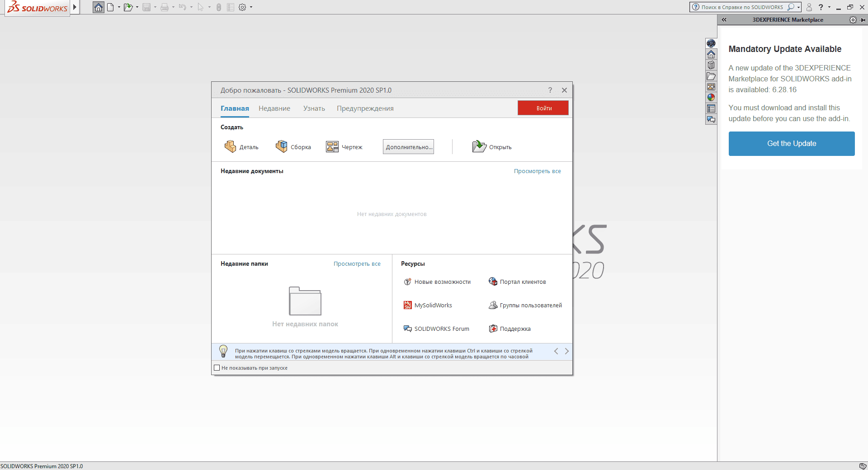Open the user login profile icon
Screen dimensions: 868x470
tap(809, 7)
